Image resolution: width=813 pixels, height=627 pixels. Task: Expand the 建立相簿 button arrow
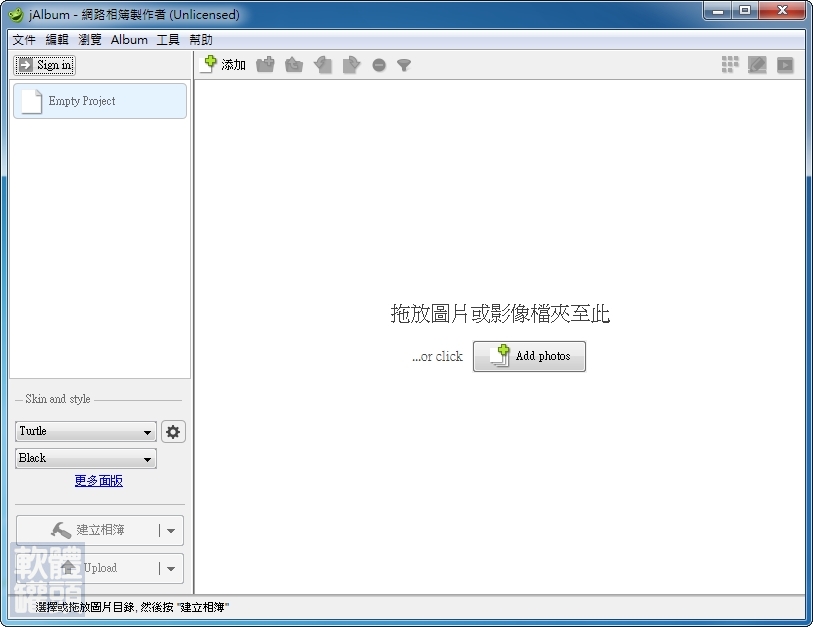coord(171,530)
